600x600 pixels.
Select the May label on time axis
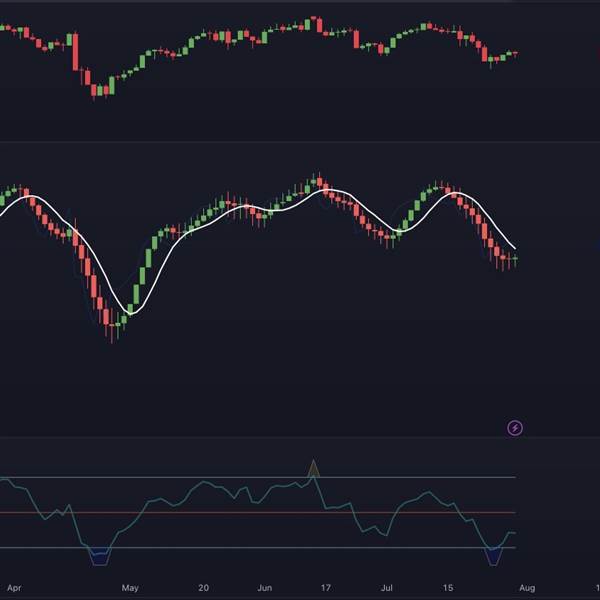pos(130,588)
